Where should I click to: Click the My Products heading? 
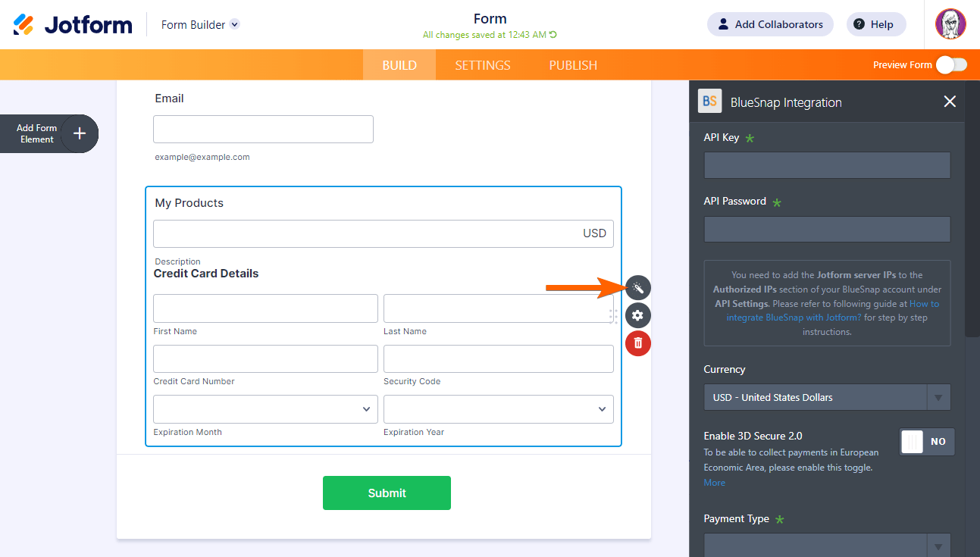pos(189,203)
